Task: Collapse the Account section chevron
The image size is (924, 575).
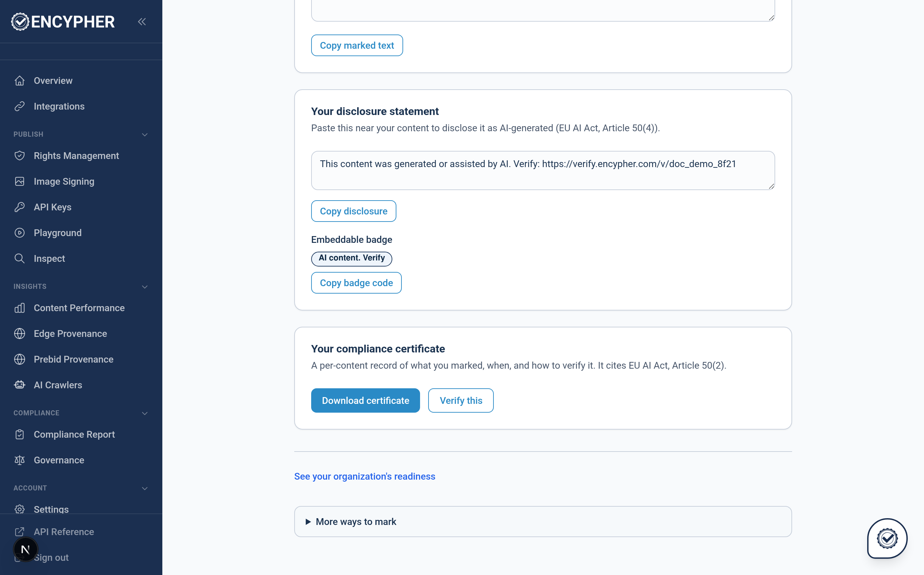Action: click(144, 488)
